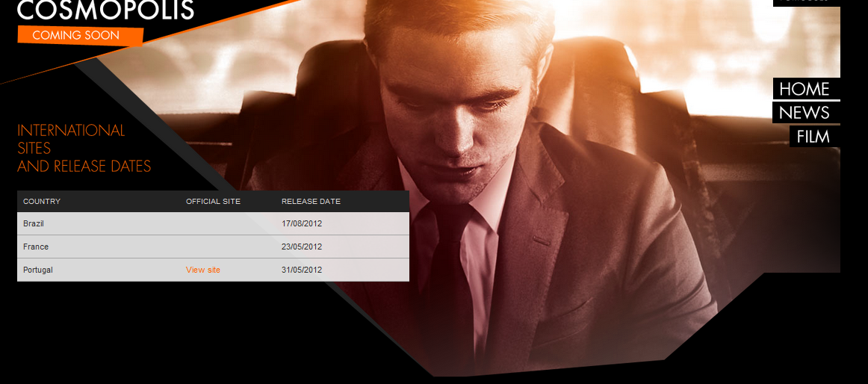Click the COUNTRY column header
868x384 pixels.
point(42,202)
